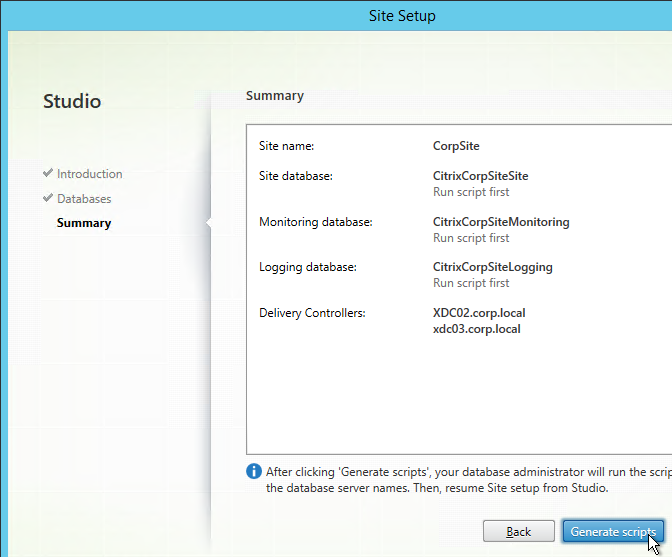Click the Databases checkmark icon
Viewport: 672px width, 557px height.
(x=48, y=198)
